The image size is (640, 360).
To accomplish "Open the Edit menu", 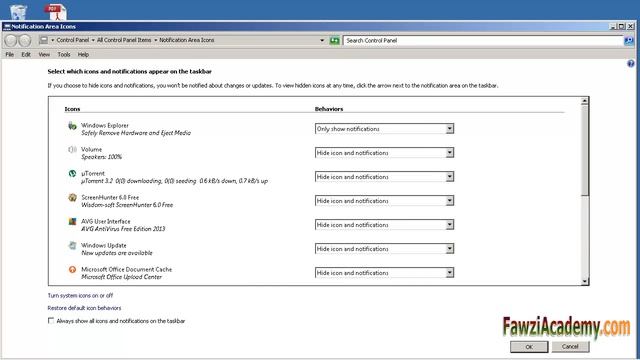I will point(26,54).
